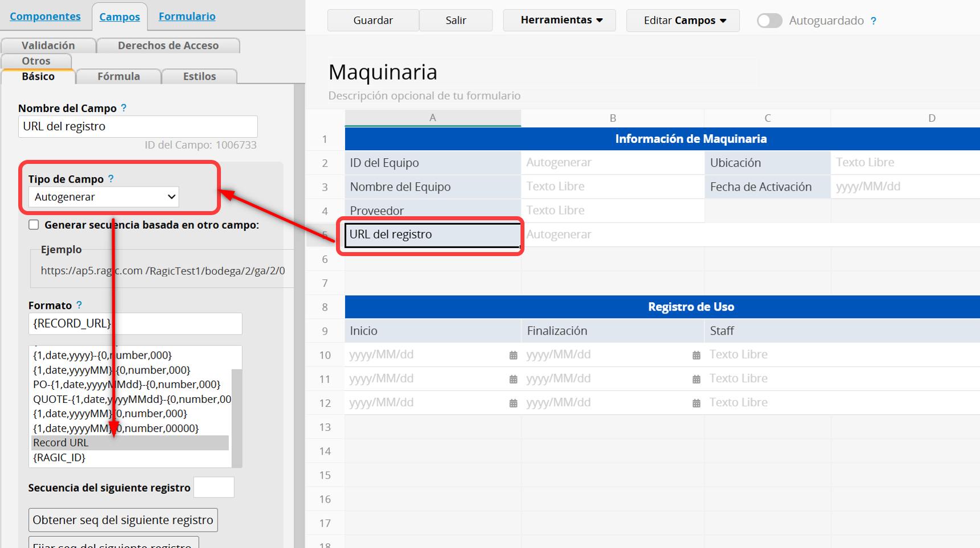Open the Componentes tab
The height and width of the screenshot is (548, 980).
[x=46, y=16]
